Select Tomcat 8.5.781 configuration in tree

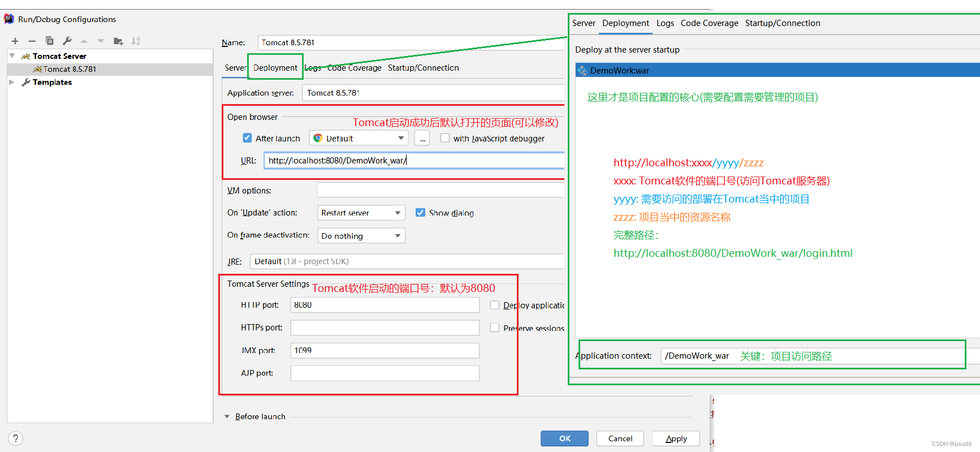[110, 69]
